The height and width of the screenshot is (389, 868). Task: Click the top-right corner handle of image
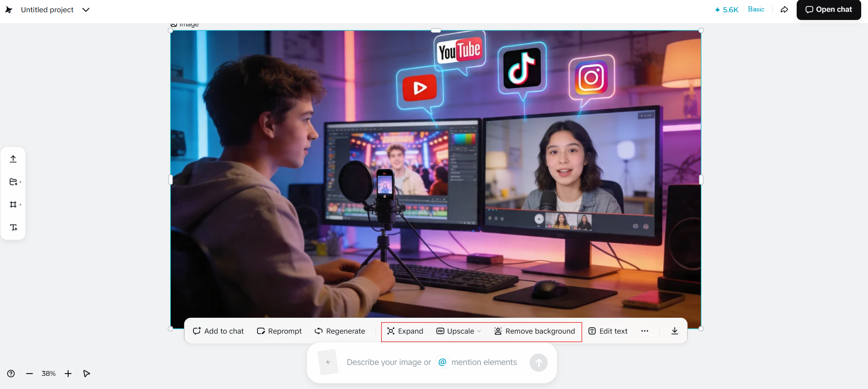pyautogui.click(x=701, y=30)
